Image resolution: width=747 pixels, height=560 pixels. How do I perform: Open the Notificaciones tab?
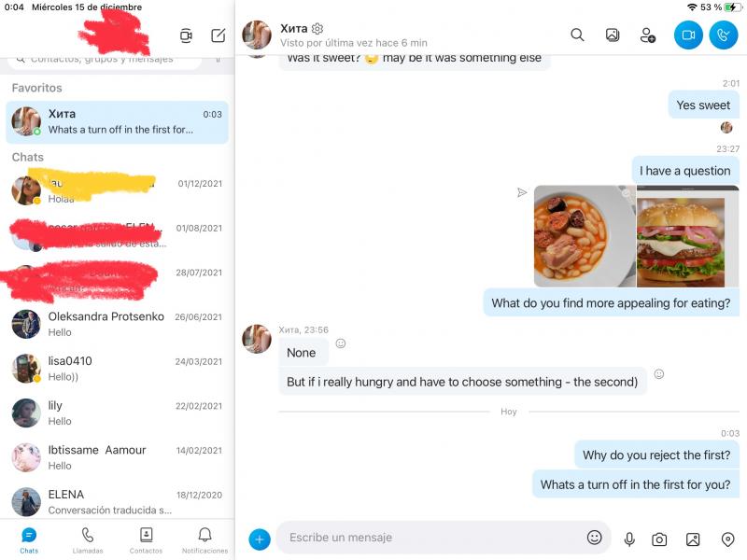click(x=204, y=539)
